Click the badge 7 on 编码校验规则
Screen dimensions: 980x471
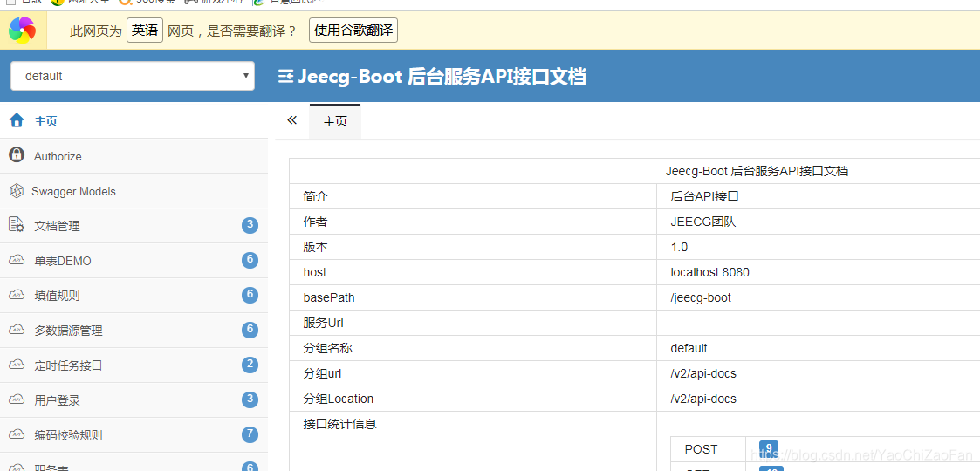tap(250, 434)
